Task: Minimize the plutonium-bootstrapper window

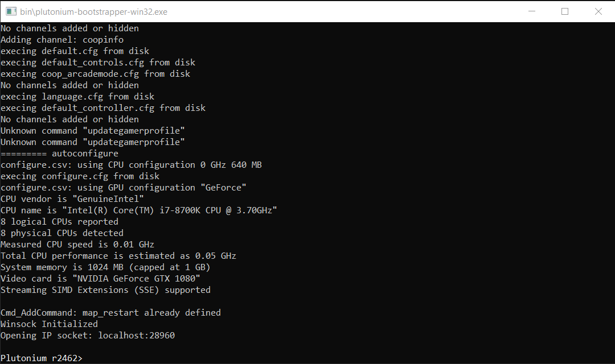Action: pos(531,11)
